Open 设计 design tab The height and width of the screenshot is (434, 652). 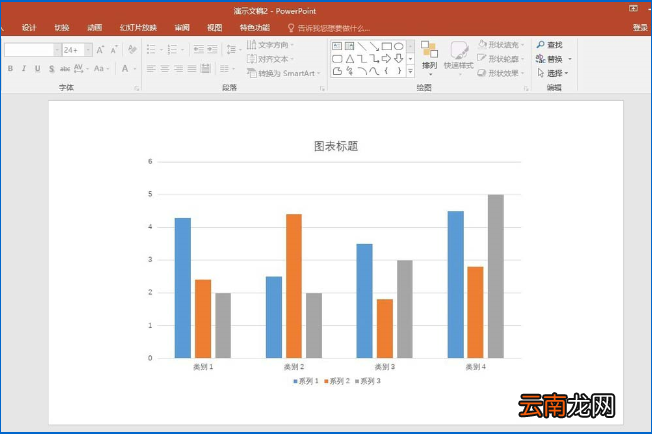pos(29,28)
